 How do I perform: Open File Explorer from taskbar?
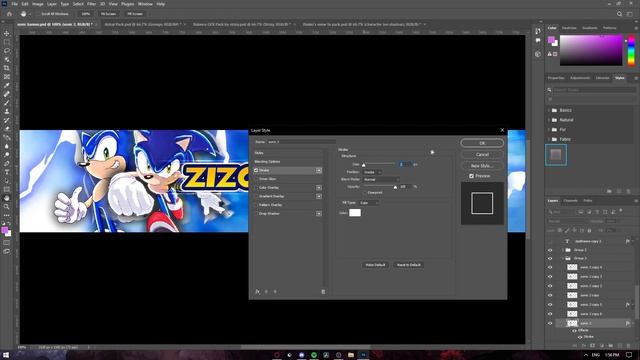(351, 355)
